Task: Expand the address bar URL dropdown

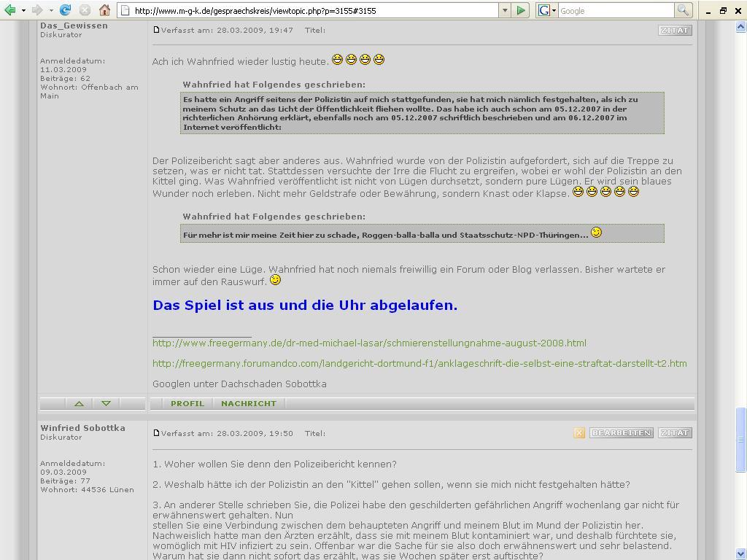Action: point(504,10)
